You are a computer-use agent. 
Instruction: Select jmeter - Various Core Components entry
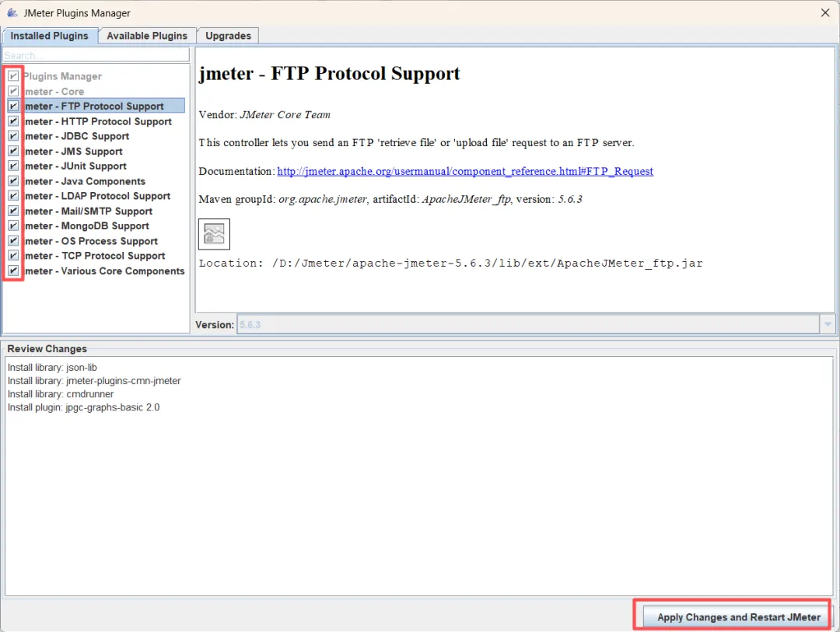[104, 271]
